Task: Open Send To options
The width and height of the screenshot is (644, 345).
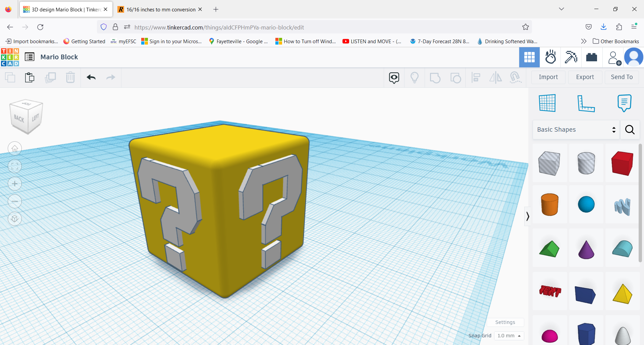Action: (622, 77)
